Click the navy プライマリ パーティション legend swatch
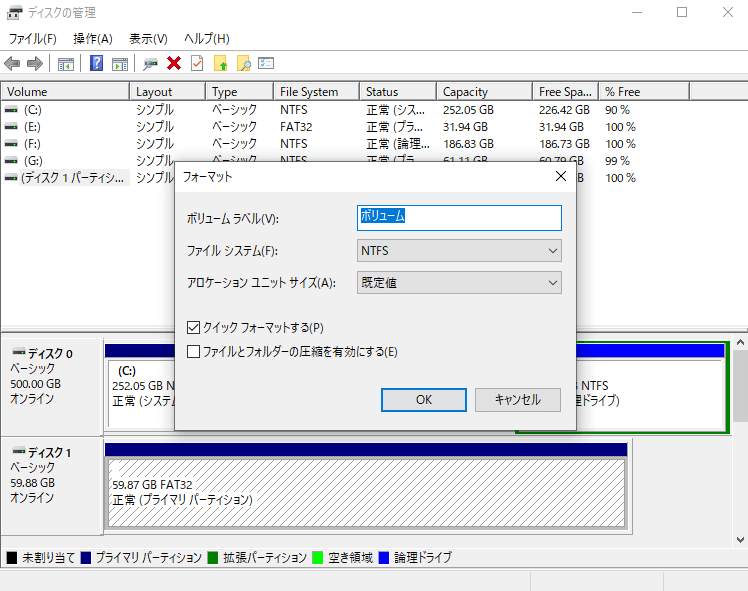748x591 pixels. pos(86,558)
